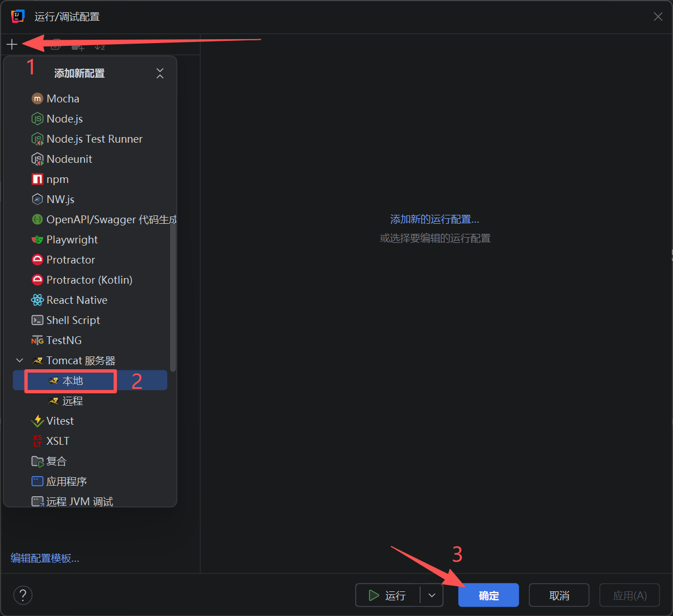This screenshot has width=673, height=616.
Task: Select the XSLT configuration icon
Action: pyautogui.click(x=37, y=441)
